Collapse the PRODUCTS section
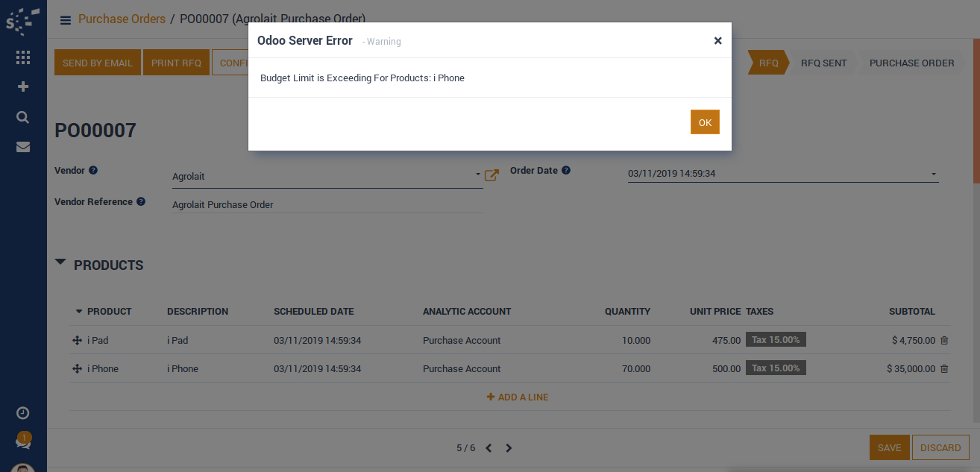Screen dimensions: 980x472 [61, 264]
